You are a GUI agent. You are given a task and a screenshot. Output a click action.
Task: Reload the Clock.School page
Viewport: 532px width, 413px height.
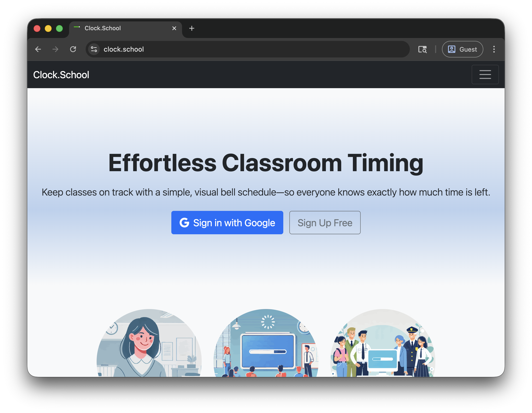point(73,49)
